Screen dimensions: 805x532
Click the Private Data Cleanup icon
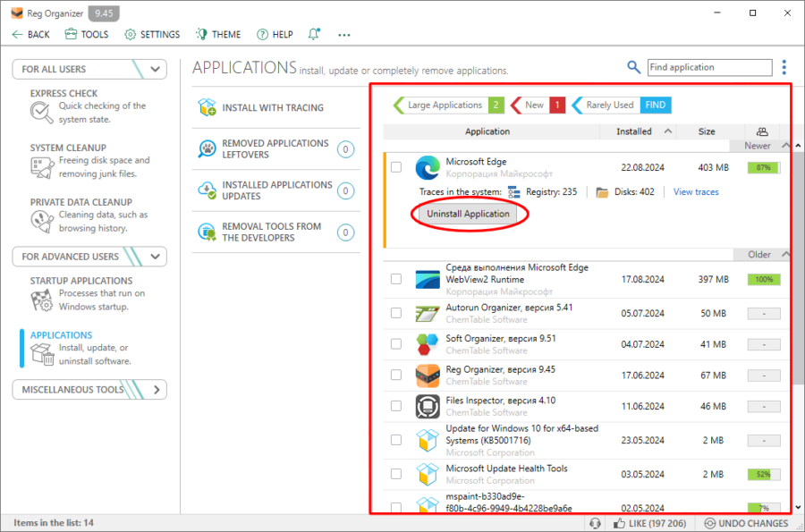click(x=42, y=222)
